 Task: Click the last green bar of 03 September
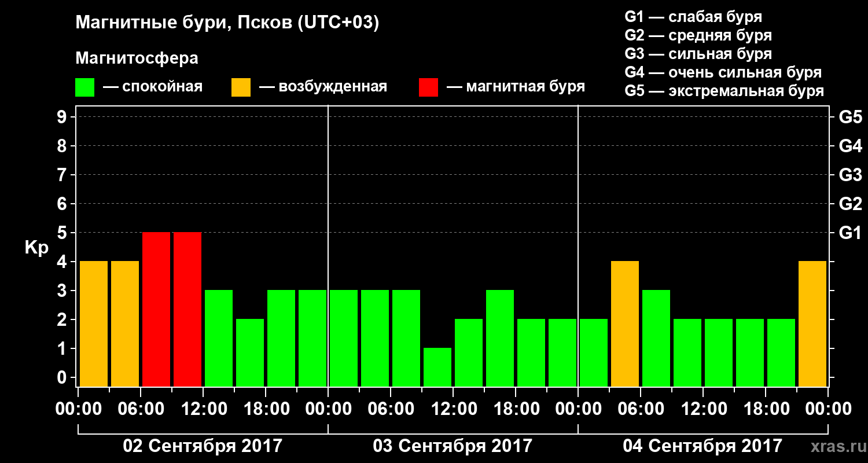pos(562,352)
